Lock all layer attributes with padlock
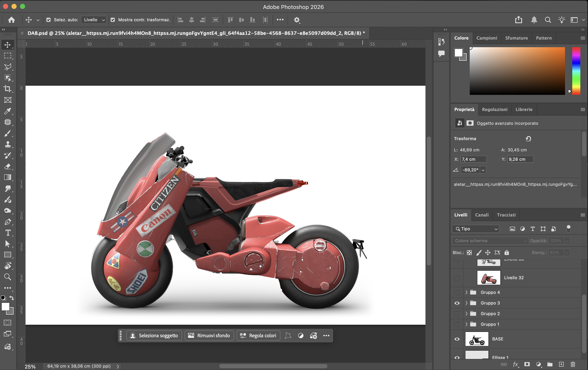Viewport: 588px width, 370px height. pos(507,253)
